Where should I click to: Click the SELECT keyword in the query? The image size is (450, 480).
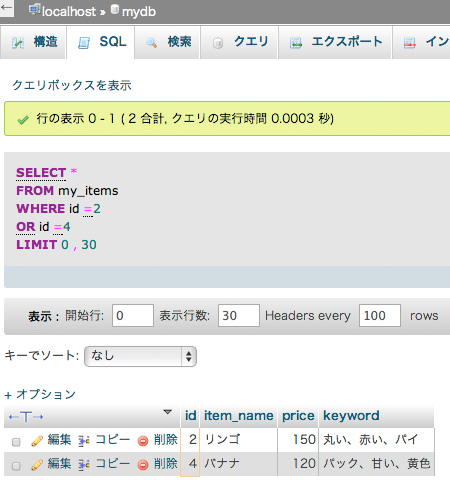(41, 173)
